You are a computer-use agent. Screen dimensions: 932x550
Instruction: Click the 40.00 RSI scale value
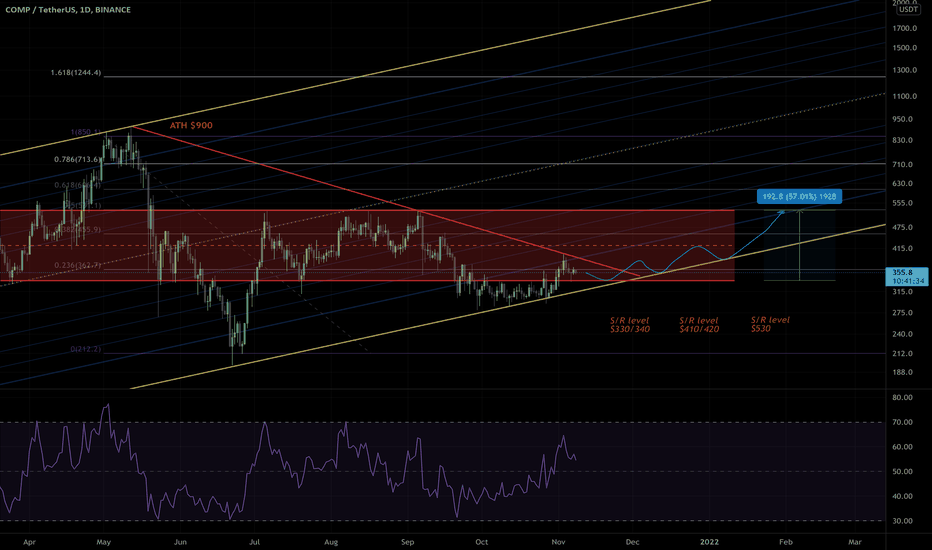[903, 496]
